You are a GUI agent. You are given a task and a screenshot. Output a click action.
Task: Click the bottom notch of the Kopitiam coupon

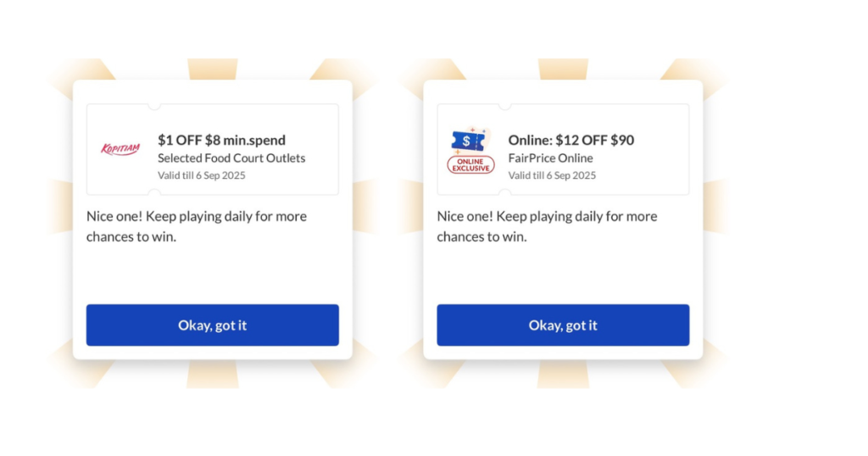[153, 194]
